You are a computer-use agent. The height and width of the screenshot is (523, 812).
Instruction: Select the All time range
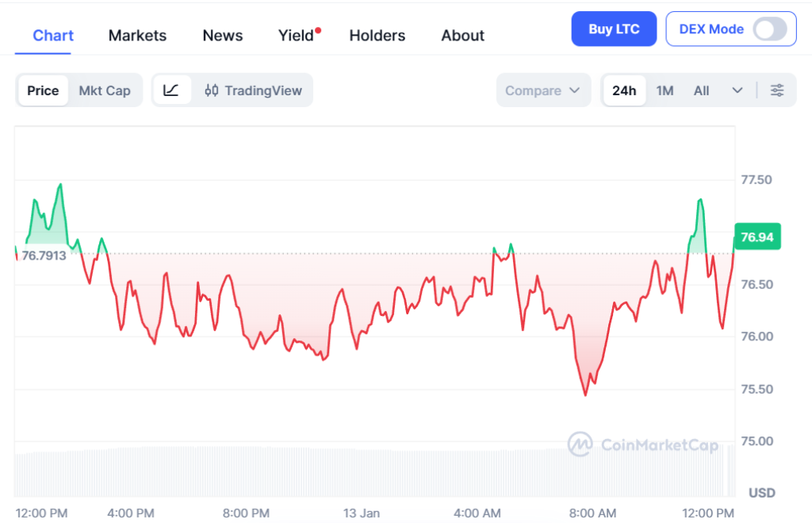(701, 90)
